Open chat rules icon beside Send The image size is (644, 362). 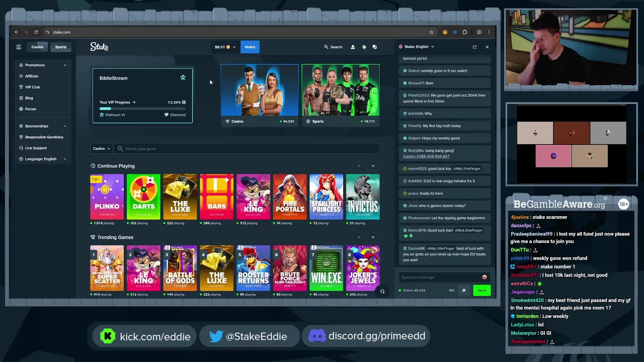click(464, 290)
